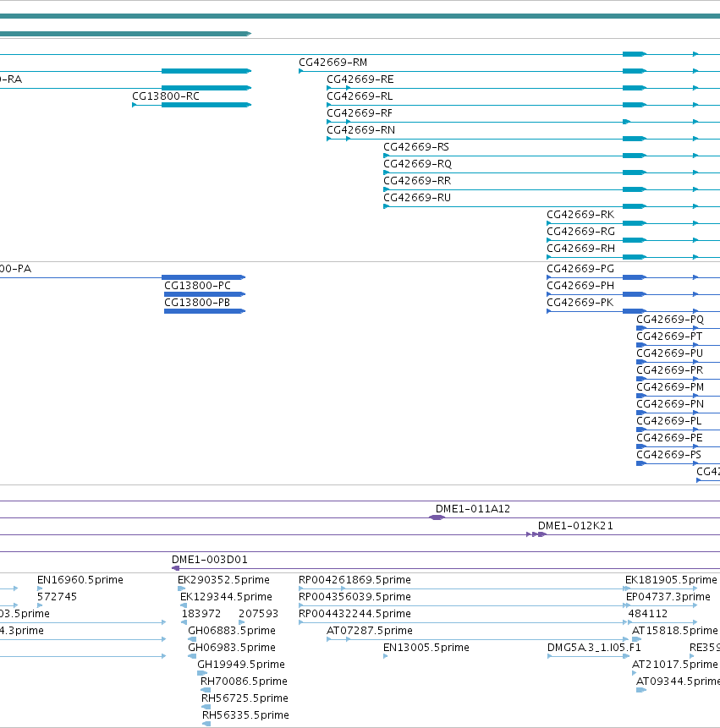Image resolution: width=720 pixels, height=728 pixels.
Task: Click protein CG42669-PE label
Action: coord(669,438)
